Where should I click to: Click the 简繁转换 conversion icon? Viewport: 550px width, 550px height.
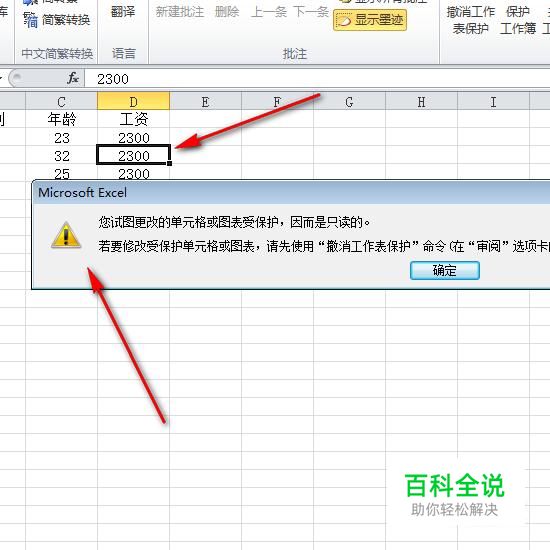[x=30, y=20]
